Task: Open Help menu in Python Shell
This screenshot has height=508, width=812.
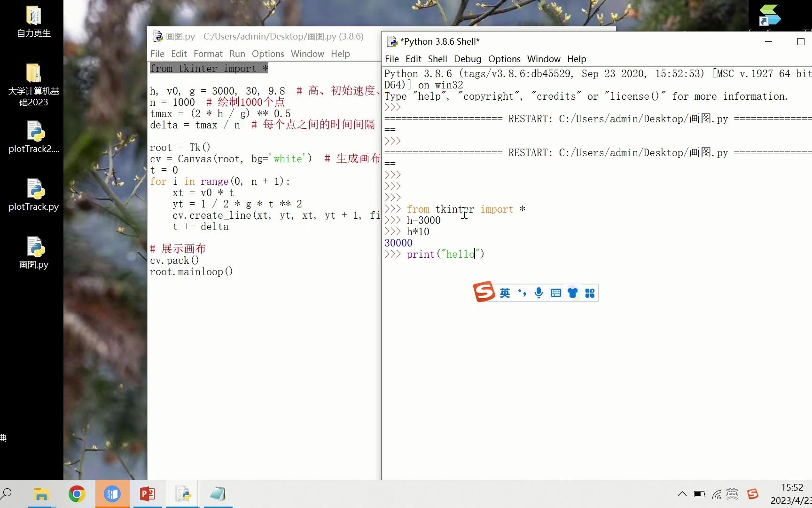Action: pos(577,59)
